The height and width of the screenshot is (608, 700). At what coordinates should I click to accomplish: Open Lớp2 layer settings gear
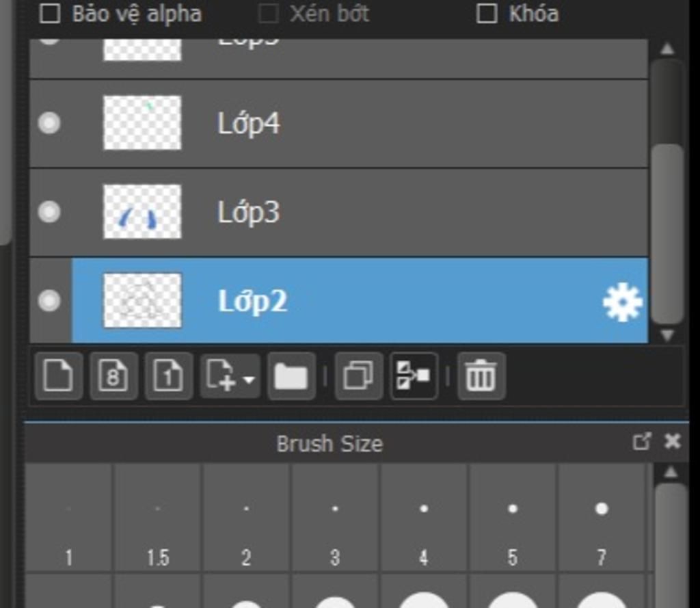[x=622, y=302]
